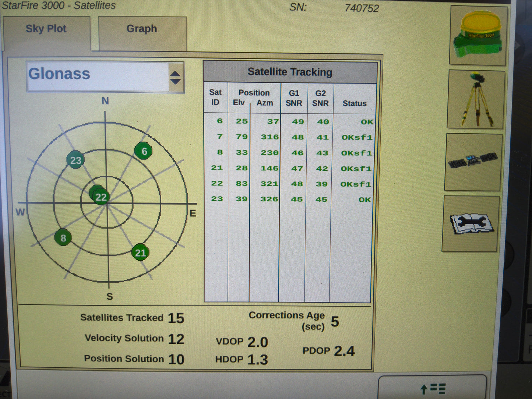Select satellite 8 on the sky plot
The width and height of the screenshot is (532, 399).
[63, 238]
